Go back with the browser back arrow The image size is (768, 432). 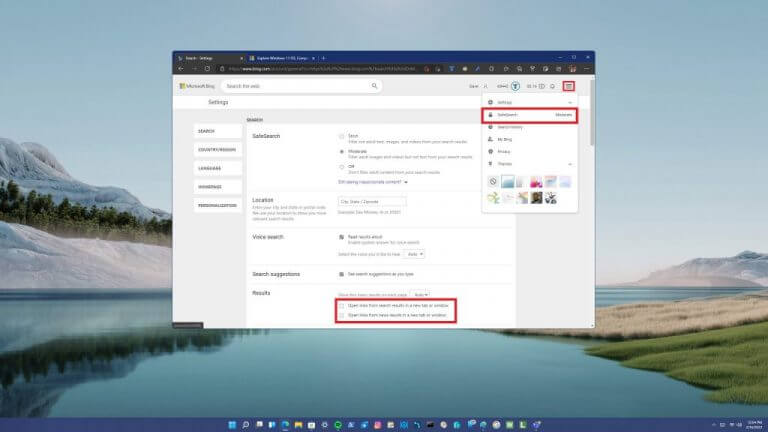point(181,69)
